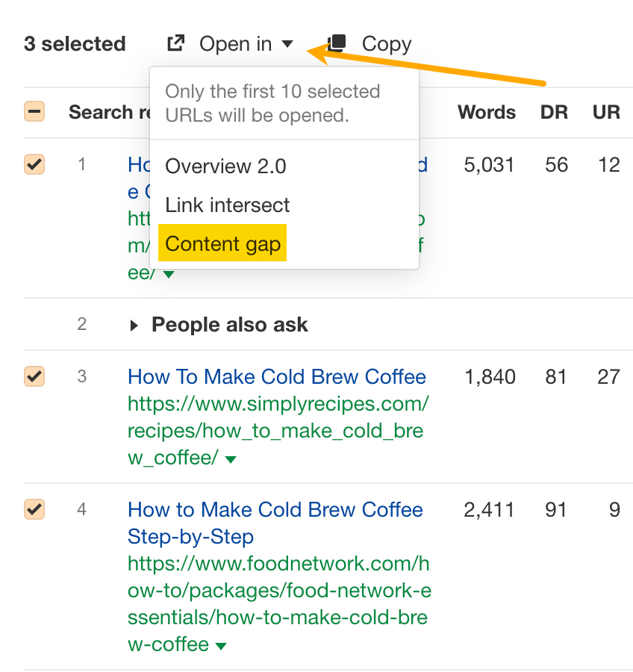Click the green chevron after the simplyrecipes URL
Viewport: 633px width, 672px height.
[230, 458]
